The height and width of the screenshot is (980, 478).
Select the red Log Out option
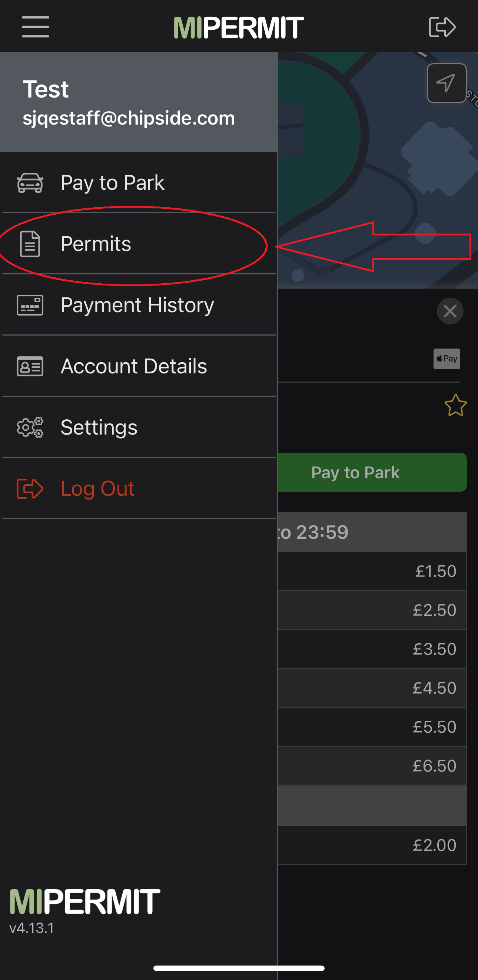(x=97, y=488)
